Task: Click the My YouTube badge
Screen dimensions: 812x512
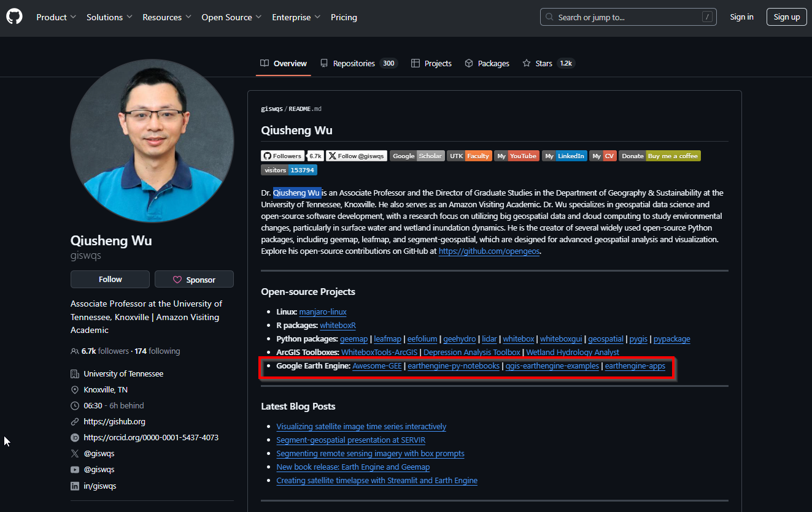Action: (517, 156)
